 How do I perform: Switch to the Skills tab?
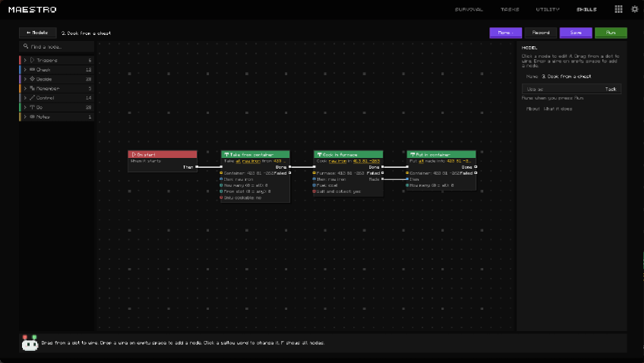(586, 9)
